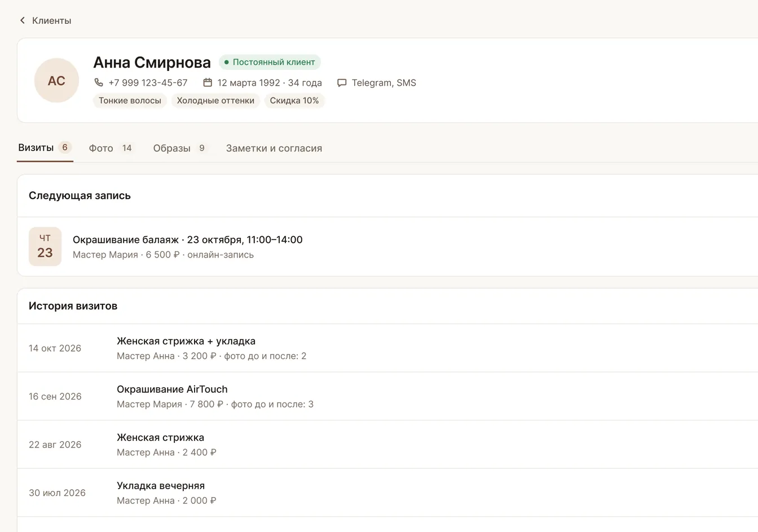The height and width of the screenshot is (532, 758).
Task: Click Мастер Анна 2 000 ₽ details line
Action: tap(166, 500)
